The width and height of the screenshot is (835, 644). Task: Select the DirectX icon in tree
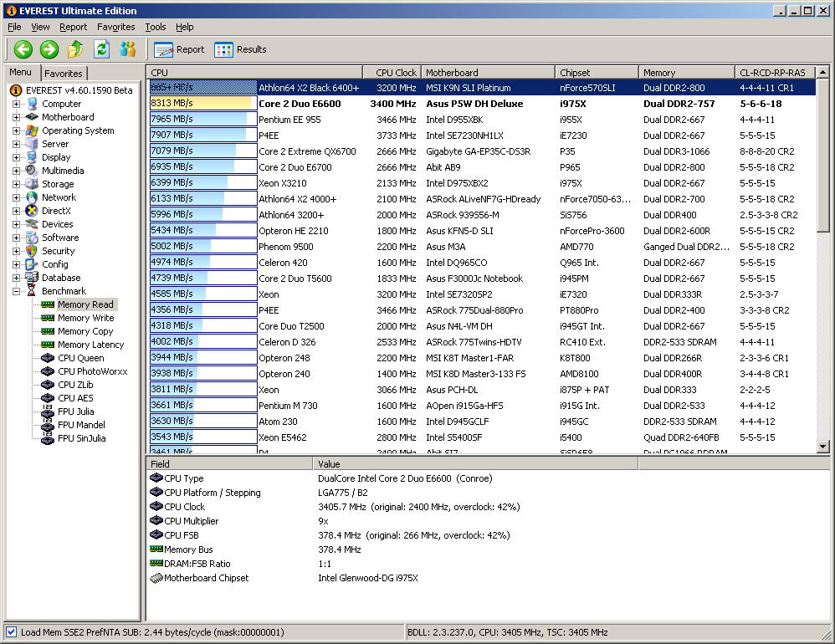(32, 211)
